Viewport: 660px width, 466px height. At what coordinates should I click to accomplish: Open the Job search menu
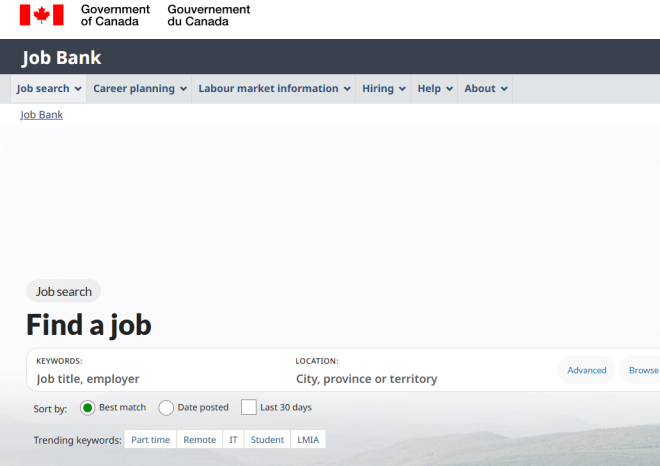49,89
